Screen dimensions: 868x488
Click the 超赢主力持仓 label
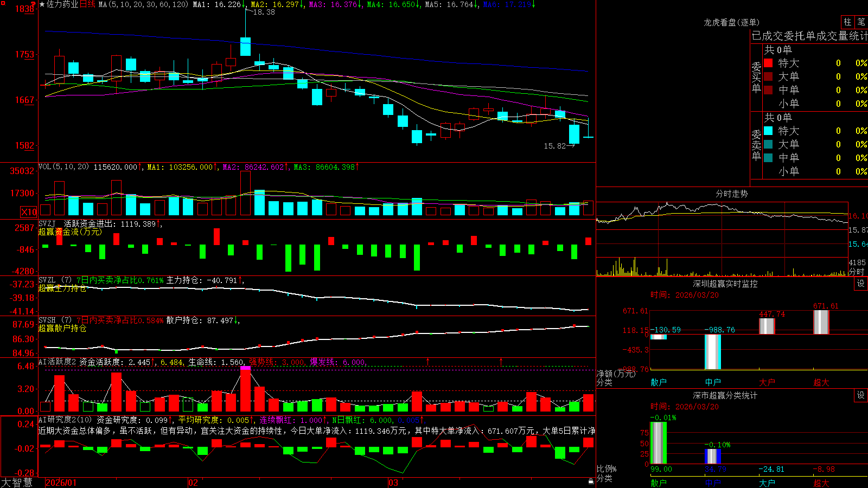(62, 288)
